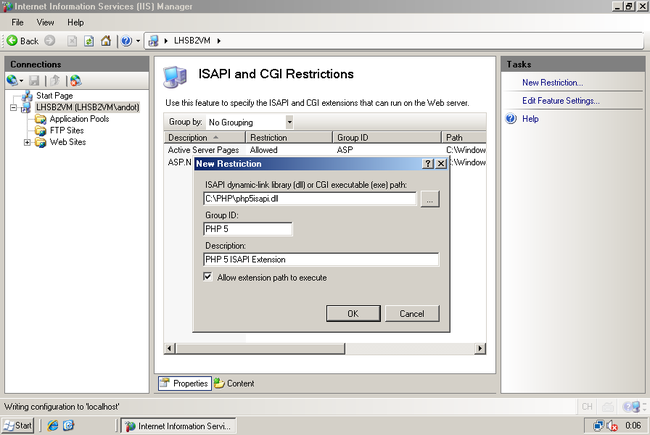Open the toolbar Help question icon
This screenshot has height=435, width=650.
tap(126, 41)
